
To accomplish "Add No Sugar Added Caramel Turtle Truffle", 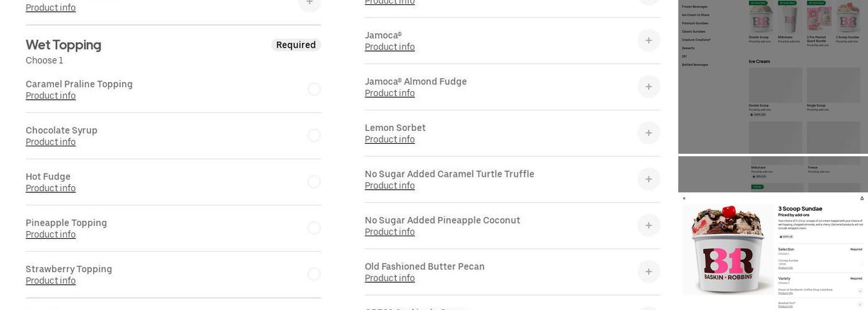I will (649, 179).
